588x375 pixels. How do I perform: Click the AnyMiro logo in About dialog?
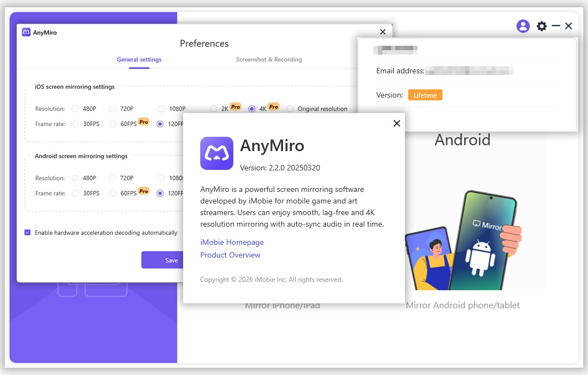(216, 153)
